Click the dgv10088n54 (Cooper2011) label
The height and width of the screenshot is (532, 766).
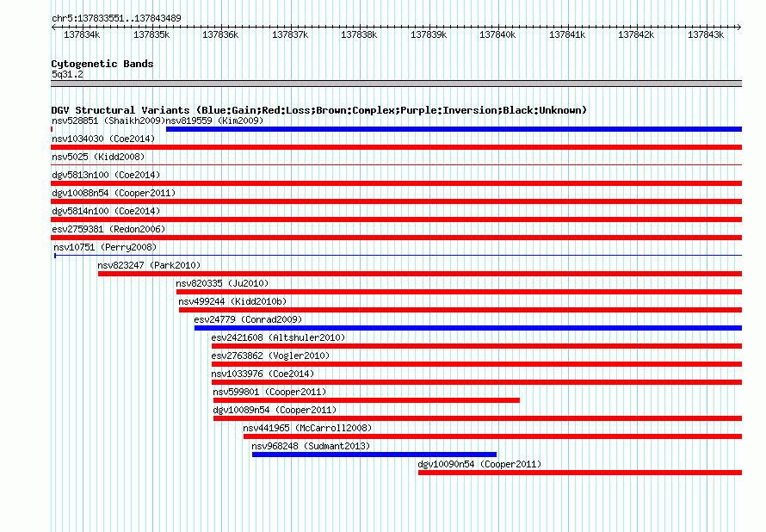point(114,193)
